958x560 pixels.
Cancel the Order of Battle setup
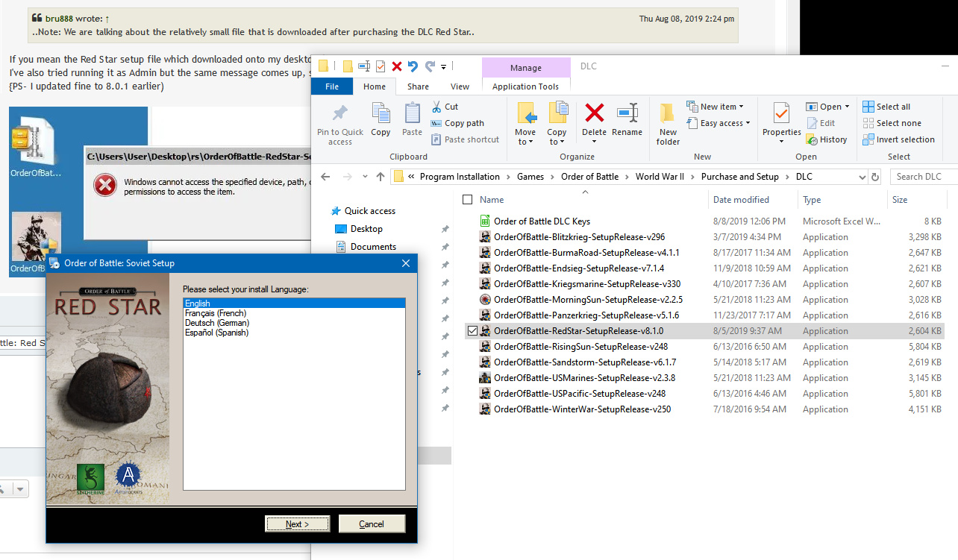coord(372,524)
